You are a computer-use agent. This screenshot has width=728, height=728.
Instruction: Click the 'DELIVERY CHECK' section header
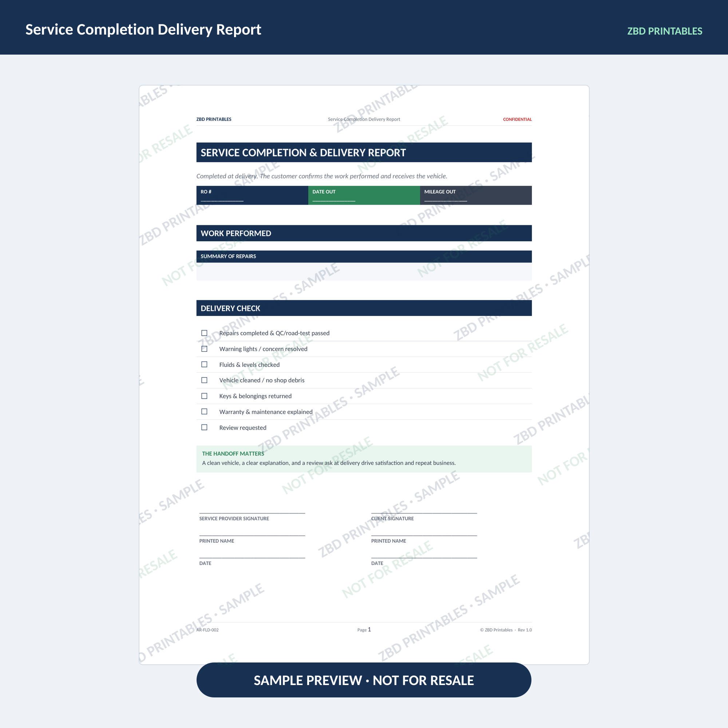tap(364, 308)
